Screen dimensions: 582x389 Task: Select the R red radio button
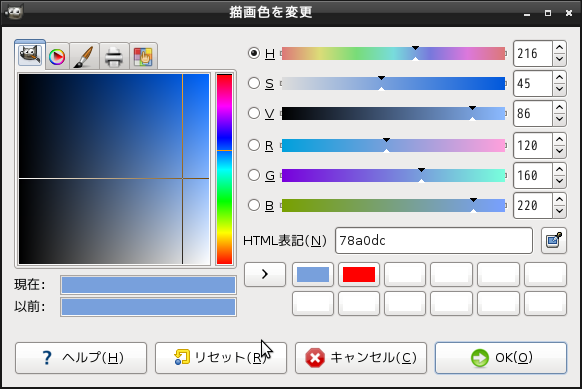(x=254, y=145)
